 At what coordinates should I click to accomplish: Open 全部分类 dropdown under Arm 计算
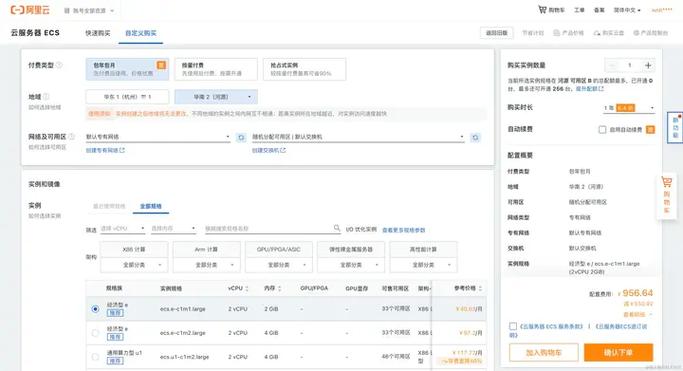coord(206,265)
